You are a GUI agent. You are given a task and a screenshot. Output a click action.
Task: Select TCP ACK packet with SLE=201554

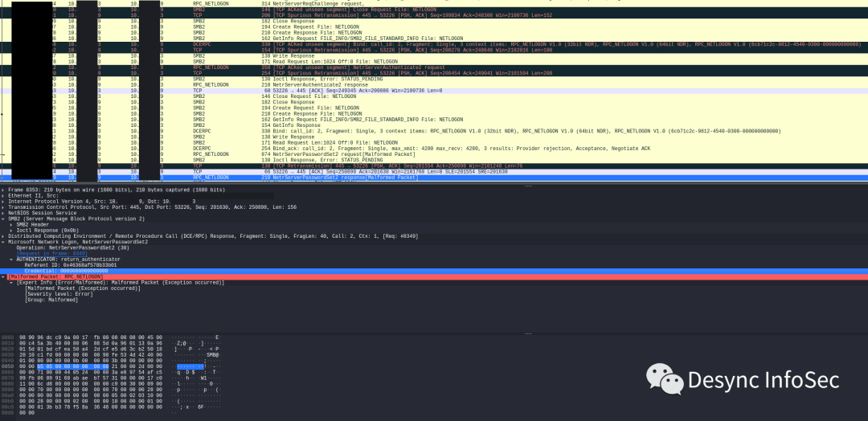pyautogui.click(x=434, y=171)
